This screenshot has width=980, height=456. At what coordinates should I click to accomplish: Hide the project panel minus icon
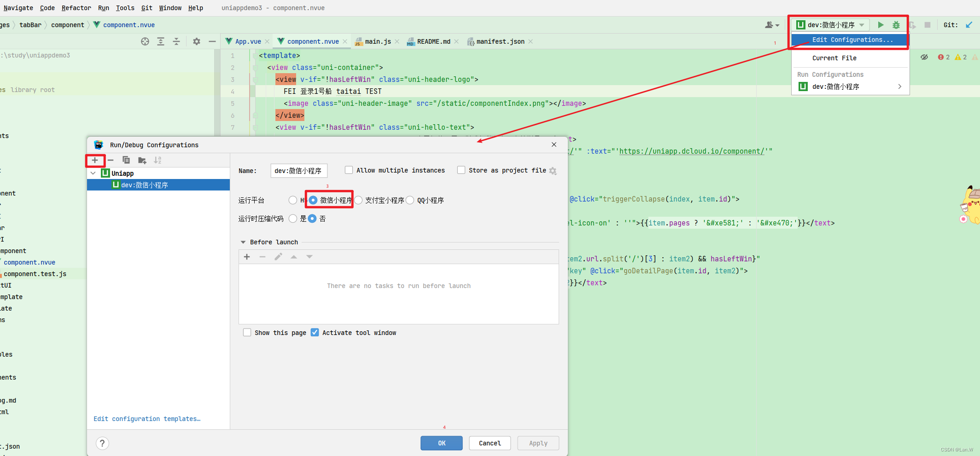tap(212, 41)
